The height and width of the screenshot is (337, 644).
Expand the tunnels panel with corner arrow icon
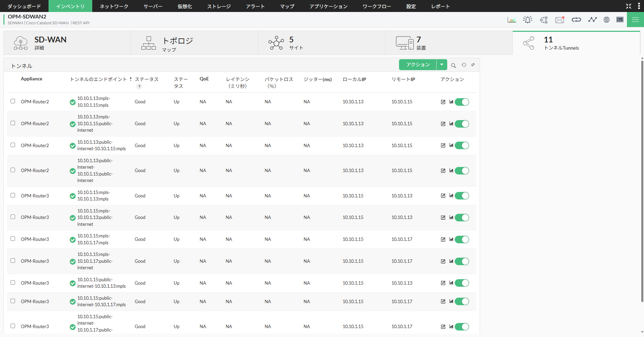coord(473,65)
